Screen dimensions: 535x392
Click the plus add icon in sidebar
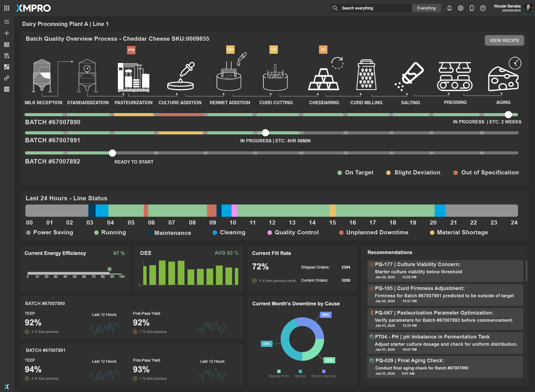7,33
